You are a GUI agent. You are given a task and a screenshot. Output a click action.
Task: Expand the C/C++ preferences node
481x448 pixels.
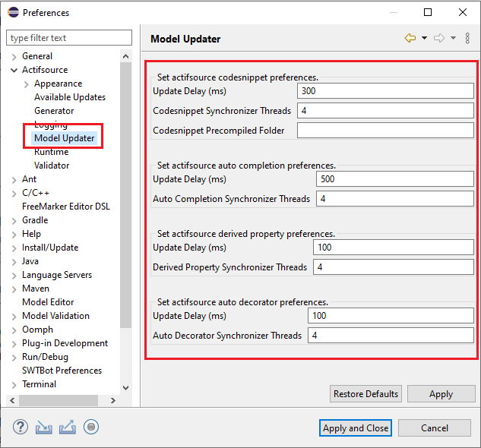point(14,194)
